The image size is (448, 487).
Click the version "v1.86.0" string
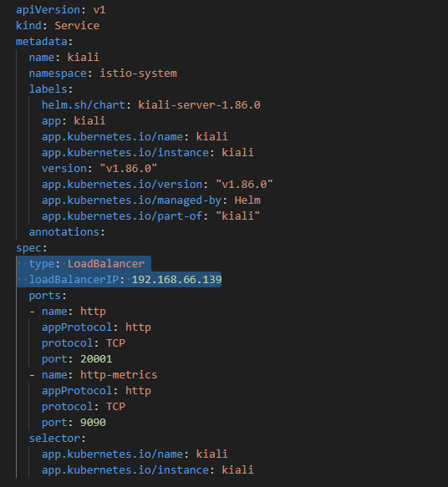(x=129, y=169)
